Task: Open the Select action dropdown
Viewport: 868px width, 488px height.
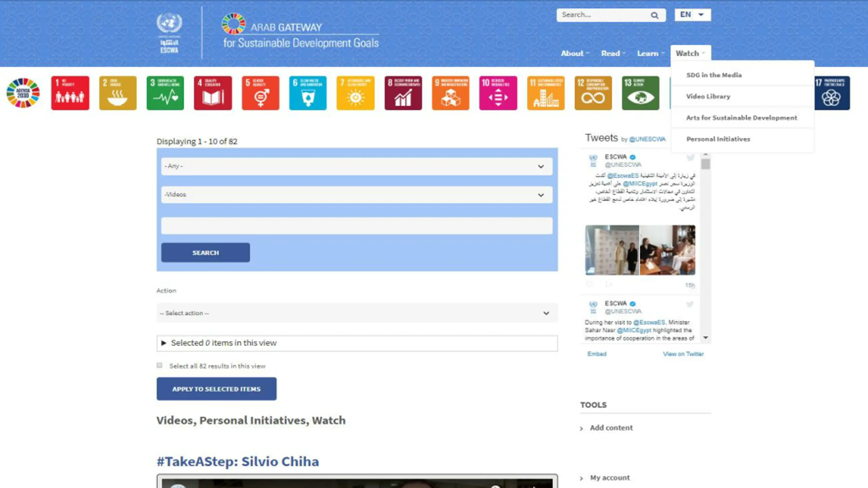Action: pyautogui.click(x=357, y=313)
